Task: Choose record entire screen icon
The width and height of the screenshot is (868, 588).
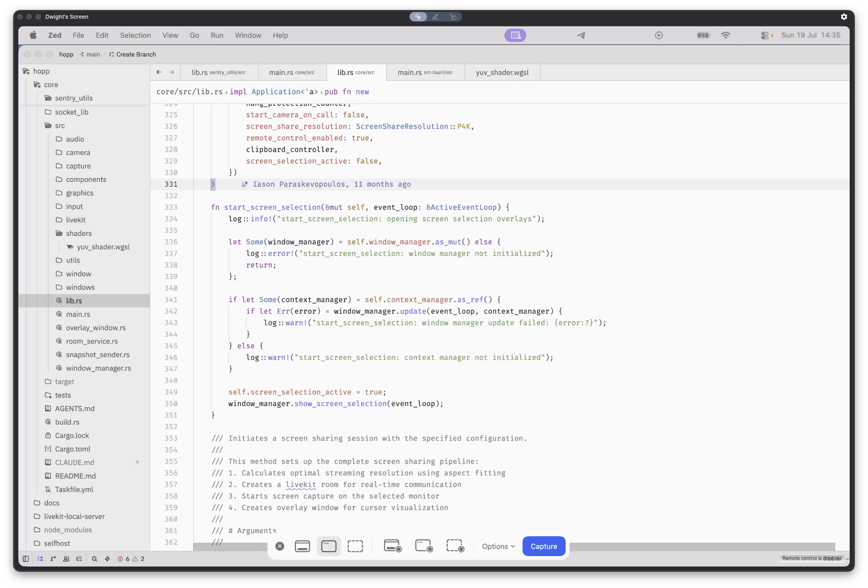Action: (393, 546)
